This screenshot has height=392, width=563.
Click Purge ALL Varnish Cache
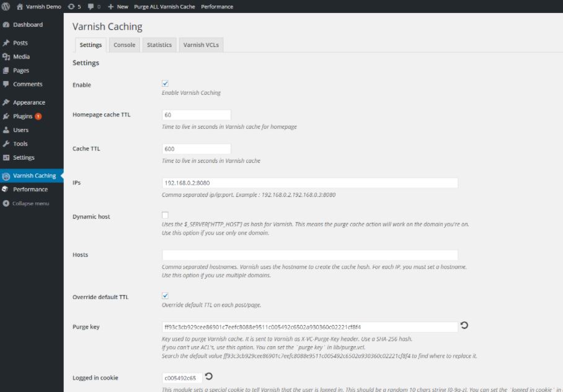(x=164, y=6)
